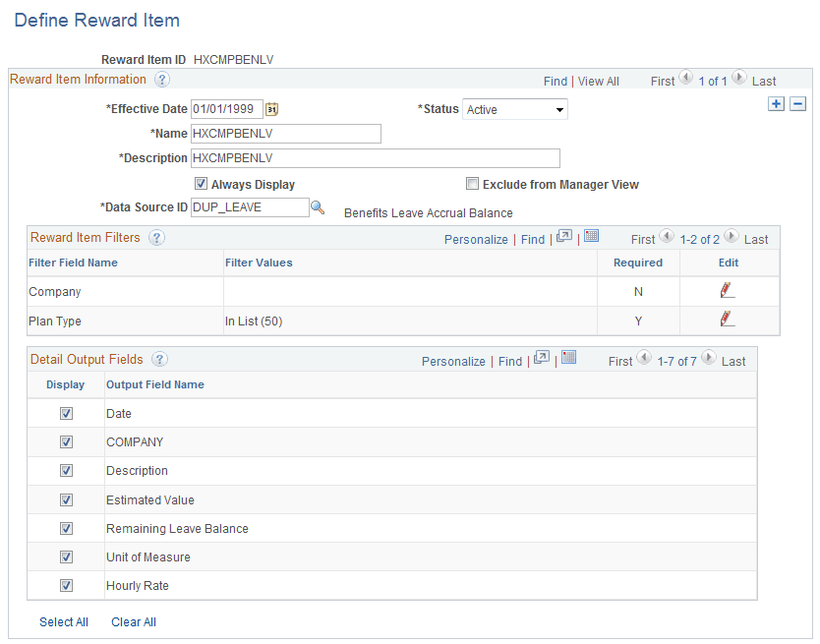This screenshot has height=644, width=820.
Task: Enable Exclude from Manager View
Action: (472, 183)
